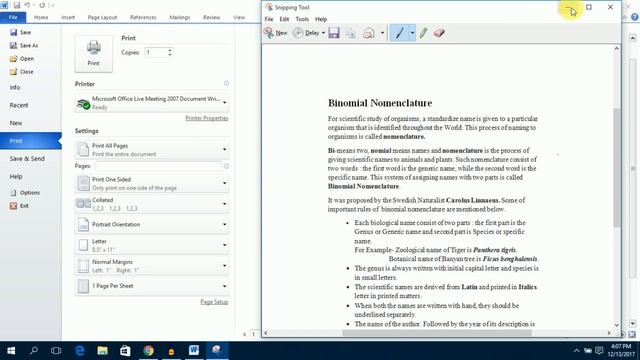This screenshot has height=360, width=640.
Task: Increase the Copies stepper value
Action: click(x=170, y=50)
